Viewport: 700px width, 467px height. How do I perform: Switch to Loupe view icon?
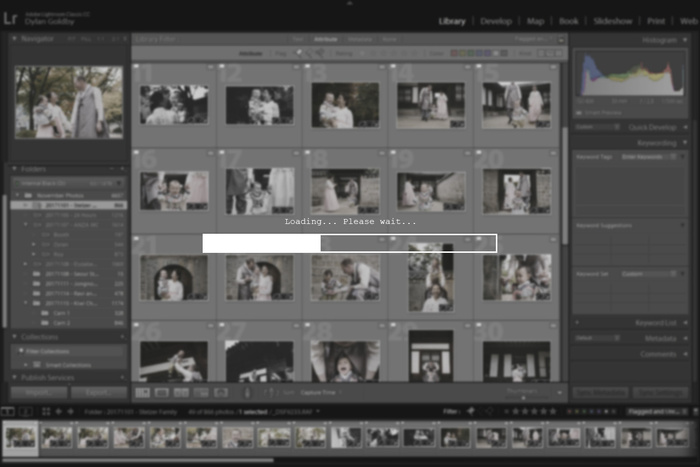(162, 393)
